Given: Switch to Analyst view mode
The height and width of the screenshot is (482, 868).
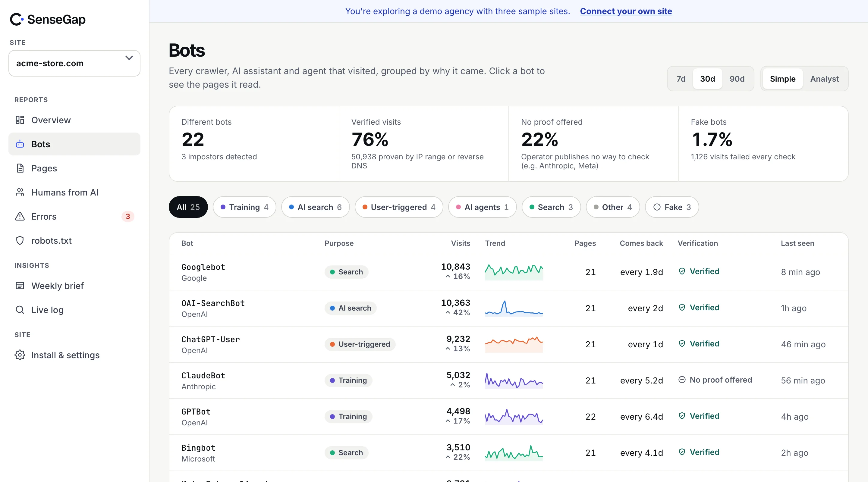Looking at the screenshot, I should pos(825,79).
